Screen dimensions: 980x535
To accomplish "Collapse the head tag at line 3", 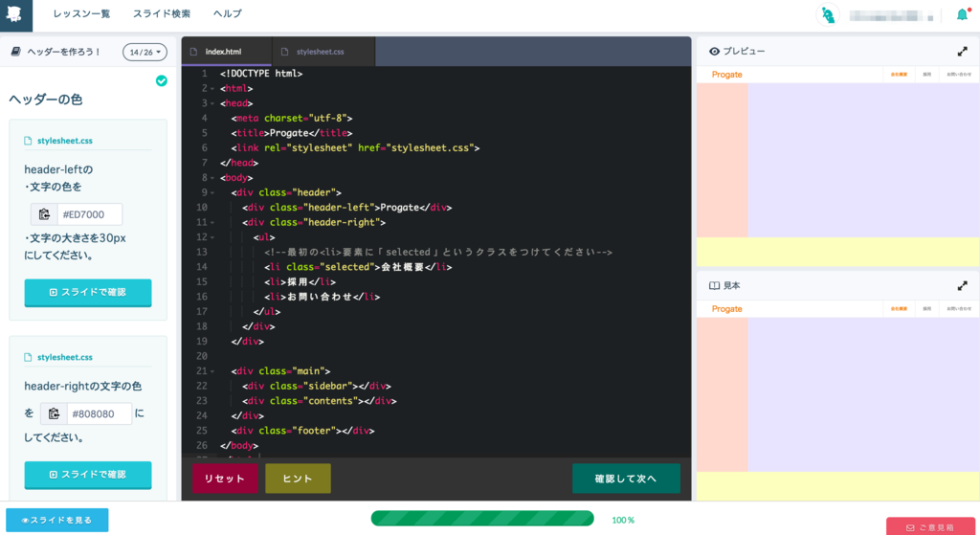I will (212, 103).
